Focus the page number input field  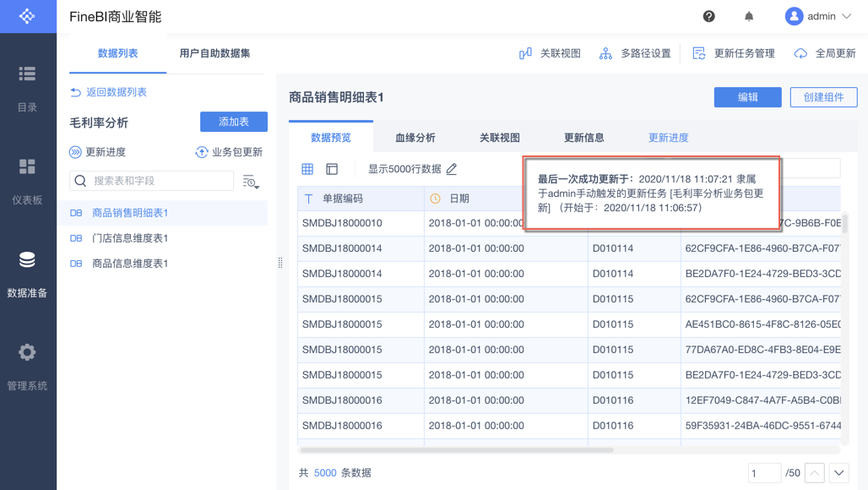click(764, 473)
